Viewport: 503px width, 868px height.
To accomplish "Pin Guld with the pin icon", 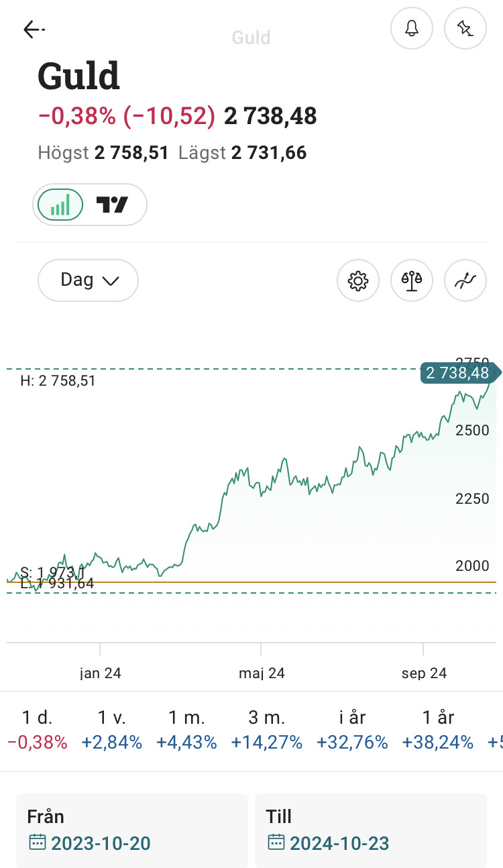I will (x=465, y=29).
